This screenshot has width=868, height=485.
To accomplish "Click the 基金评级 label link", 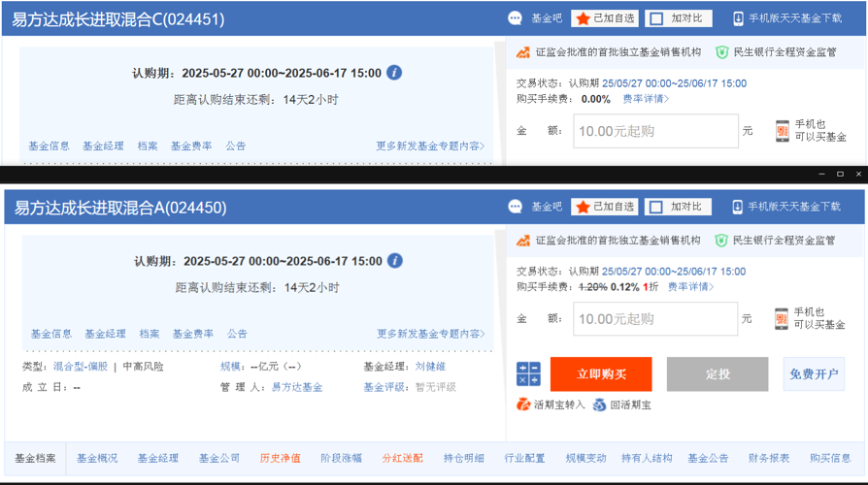I will point(384,387).
